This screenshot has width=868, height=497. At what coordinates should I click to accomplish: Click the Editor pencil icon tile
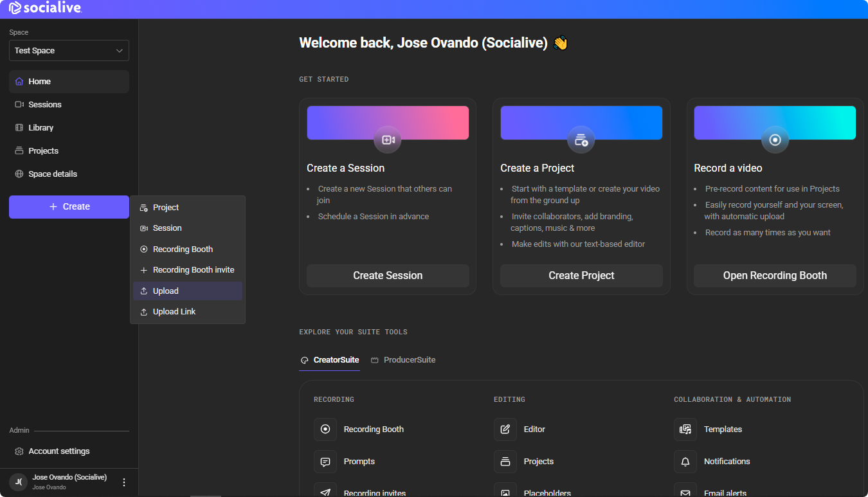[505, 429]
